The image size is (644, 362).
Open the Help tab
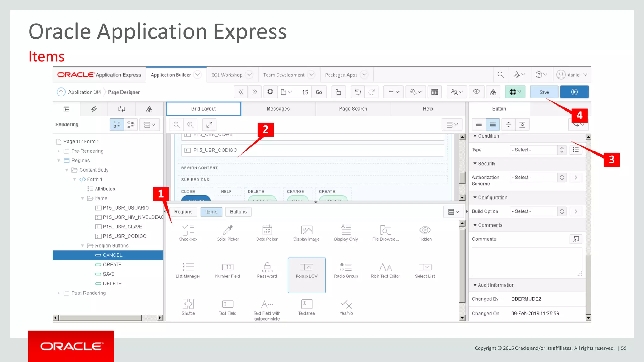pyautogui.click(x=428, y=109)
